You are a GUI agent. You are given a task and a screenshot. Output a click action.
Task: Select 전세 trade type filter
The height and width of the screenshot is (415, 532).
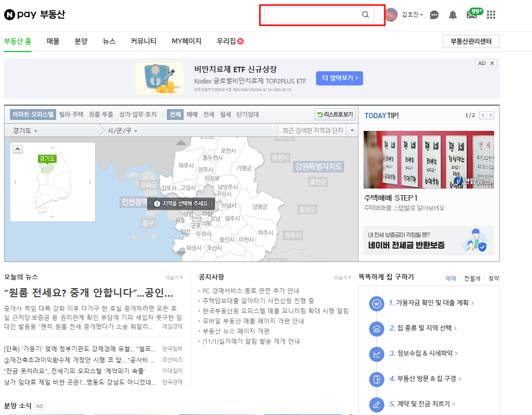pos(209,115)
